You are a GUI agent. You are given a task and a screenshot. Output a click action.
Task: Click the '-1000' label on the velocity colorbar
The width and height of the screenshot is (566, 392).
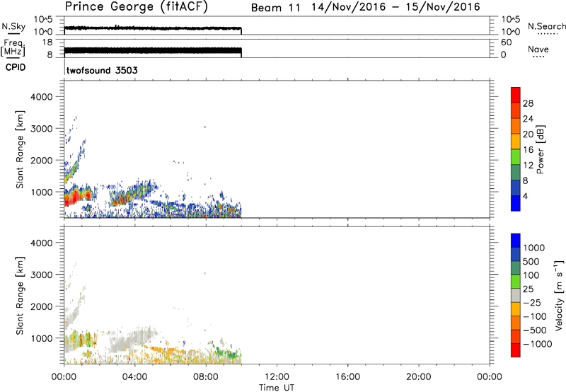coord(538,344)
